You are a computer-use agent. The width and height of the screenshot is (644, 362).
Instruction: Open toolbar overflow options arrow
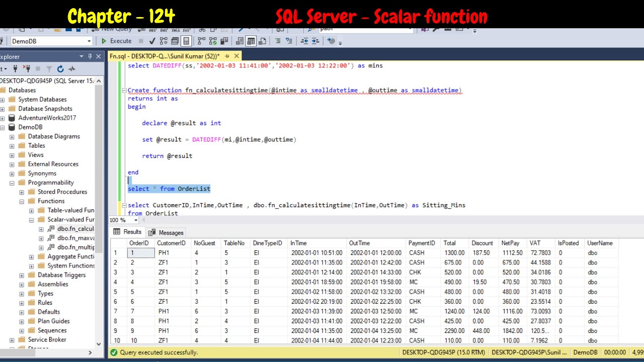point(341,42)
